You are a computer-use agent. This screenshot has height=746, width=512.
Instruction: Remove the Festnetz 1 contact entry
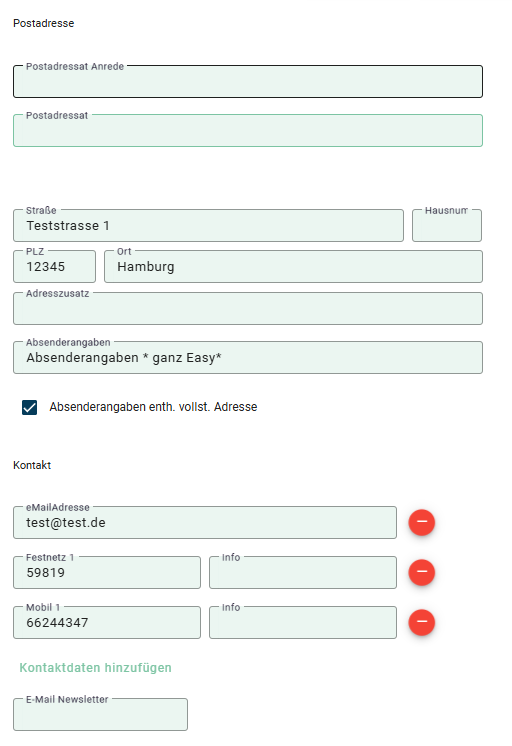click(x=422, y=572)
